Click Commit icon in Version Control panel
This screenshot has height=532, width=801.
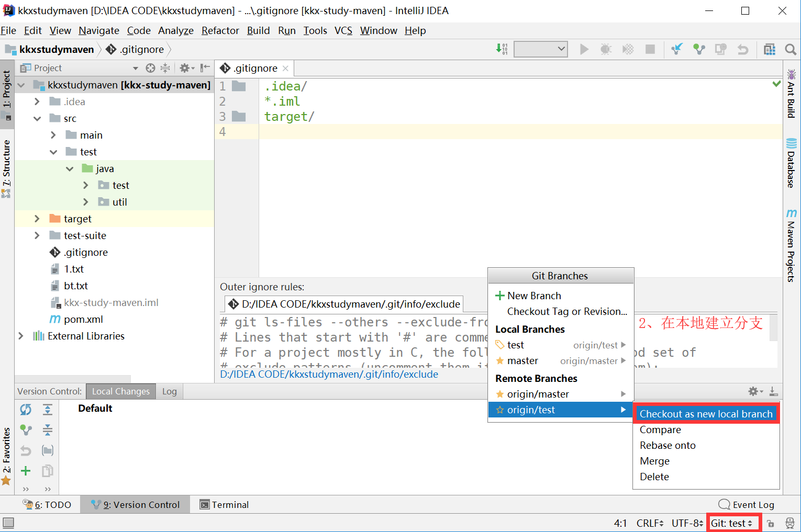coord(26,430)
